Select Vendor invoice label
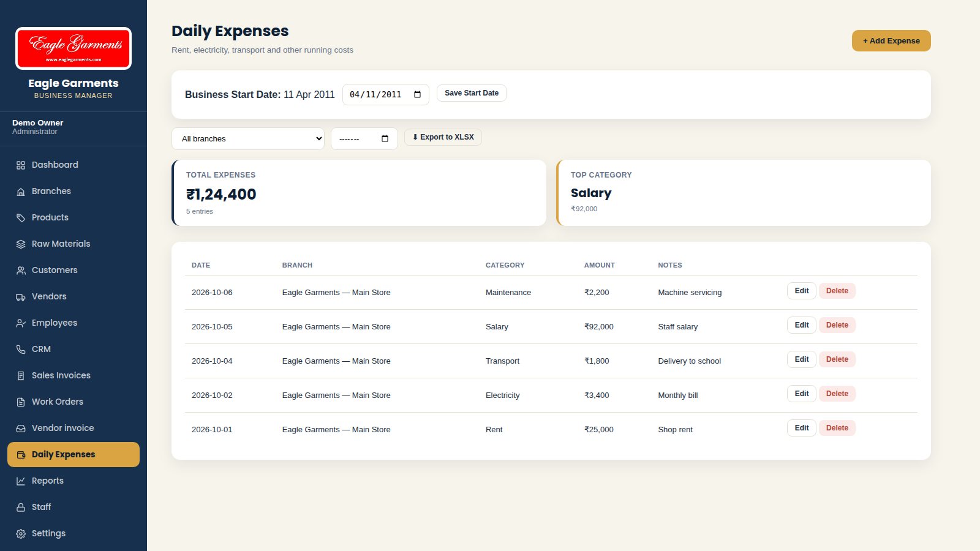 pyautogui.click(x=63, y=428)
